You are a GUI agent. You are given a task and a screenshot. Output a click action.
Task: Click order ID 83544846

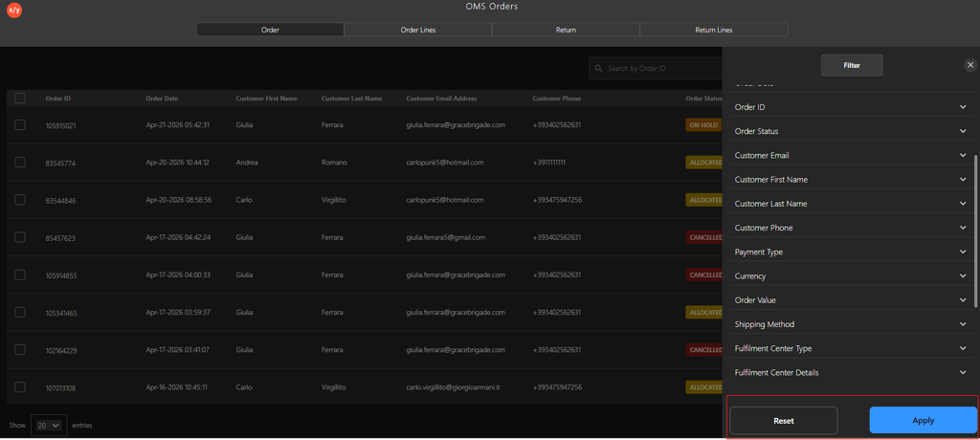[61, 201]
